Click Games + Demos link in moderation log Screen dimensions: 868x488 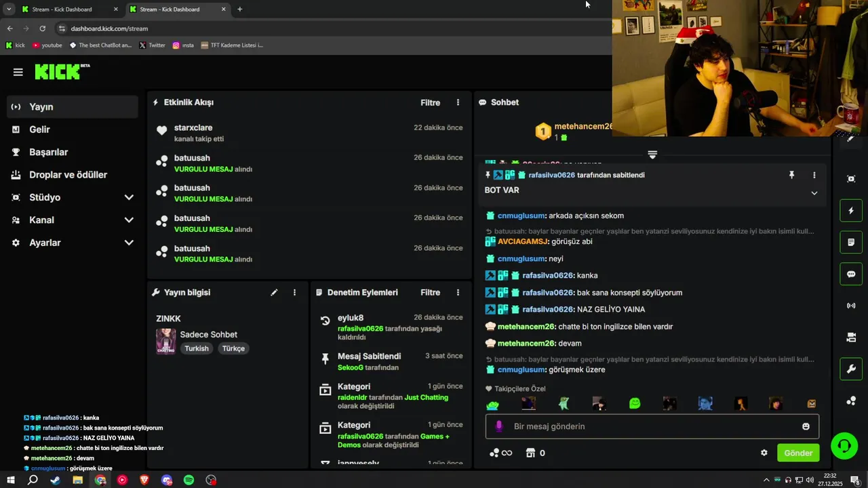pyautogui.click(x=435, y=436)
